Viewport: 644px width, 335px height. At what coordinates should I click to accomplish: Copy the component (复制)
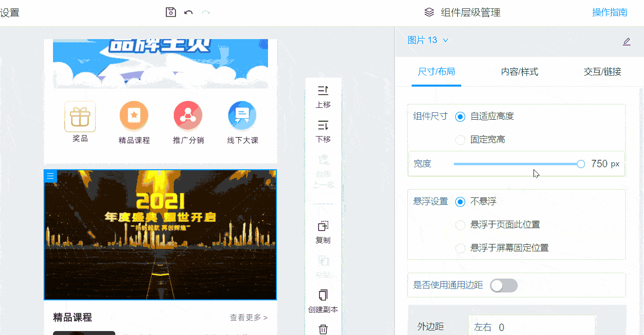coord(323,233)
